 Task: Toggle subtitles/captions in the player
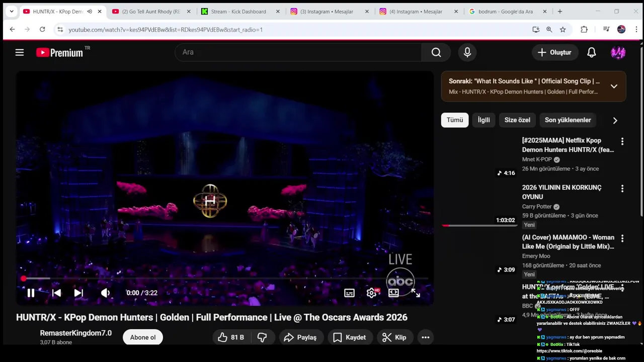[349, 293]
